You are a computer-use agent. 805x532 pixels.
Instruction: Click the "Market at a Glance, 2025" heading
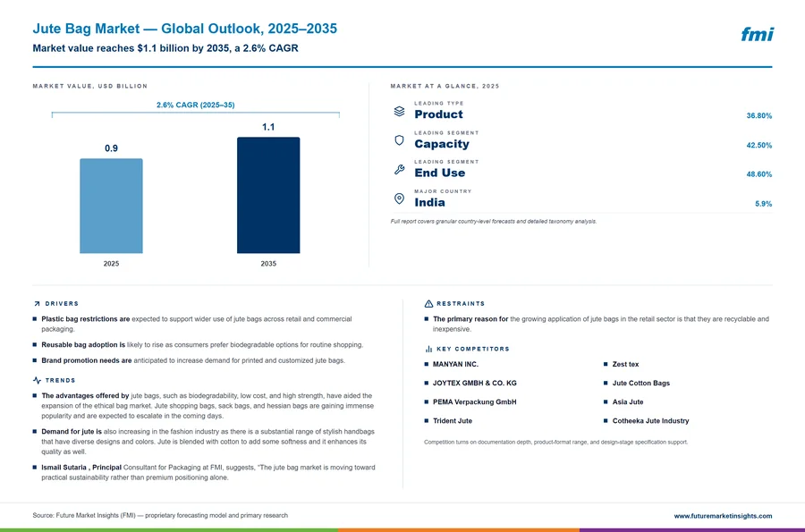tap(445, 86)
